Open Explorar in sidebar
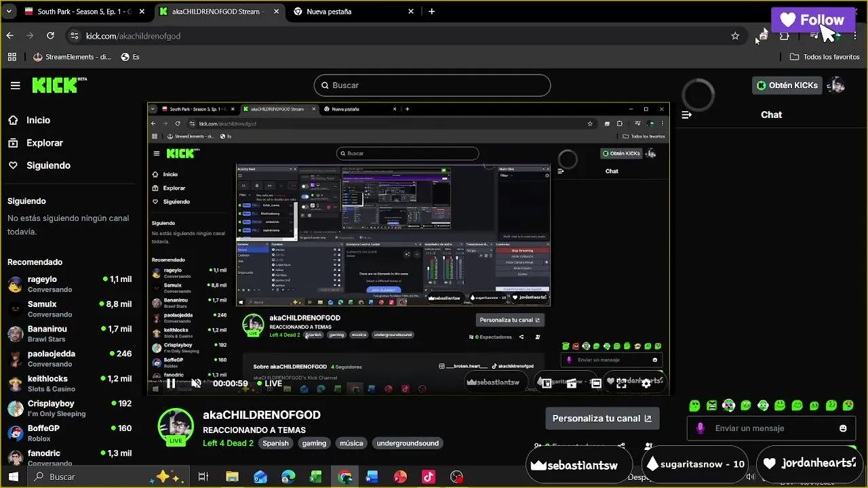The image size is (868, 488). point(45,143)
